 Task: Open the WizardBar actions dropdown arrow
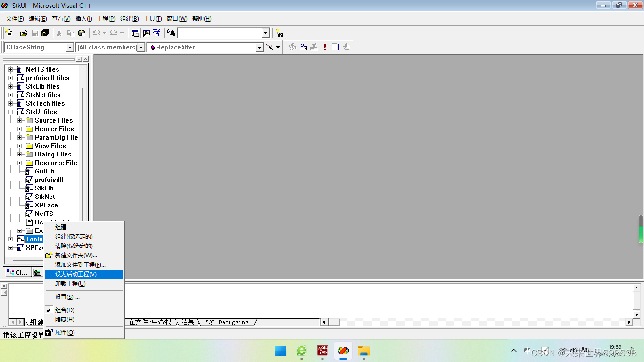[278, 47]
